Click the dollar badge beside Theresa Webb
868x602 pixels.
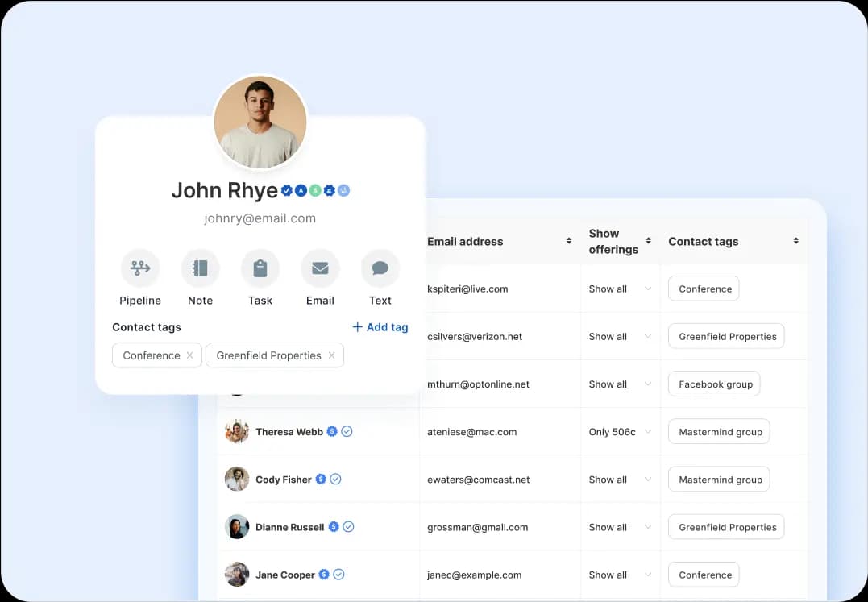331,432
